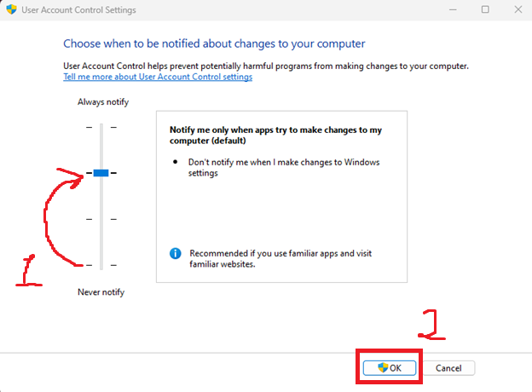Click the 'Always notify' label
The width and height of the screenshot is (532, 392).
[103, 101]
